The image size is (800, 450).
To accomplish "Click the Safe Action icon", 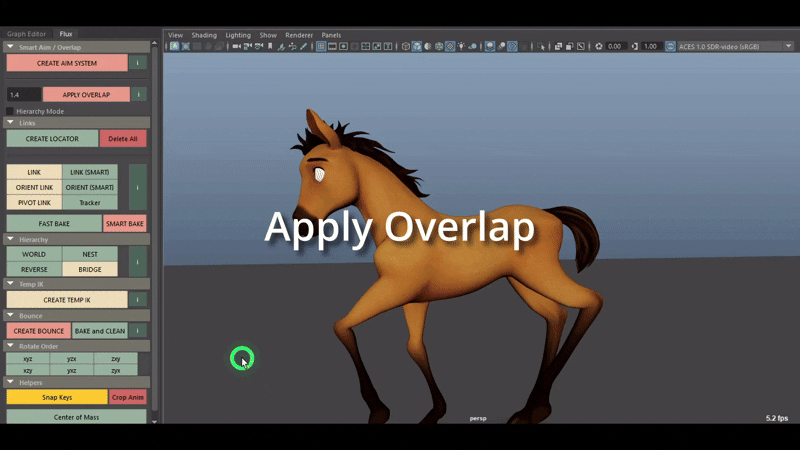I will (x=377, y=46).
